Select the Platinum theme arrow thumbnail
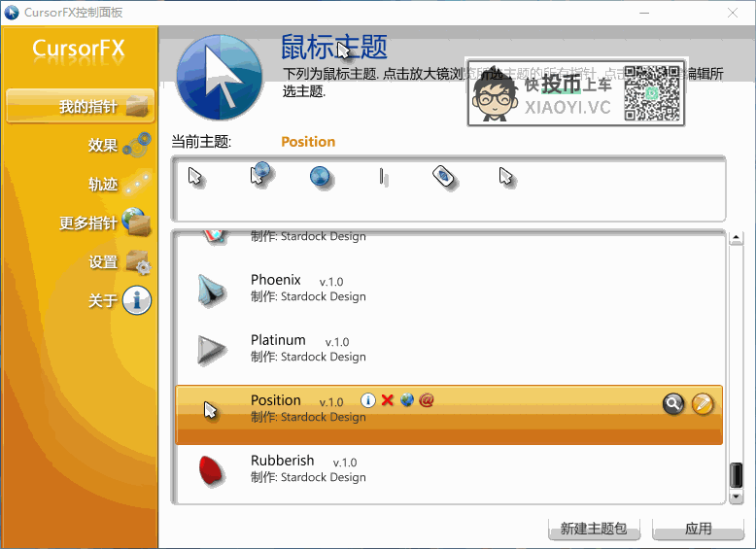Image resolution: width=756 pixels, height=549 pixels. pyautogui.click(x=211, y=350)
